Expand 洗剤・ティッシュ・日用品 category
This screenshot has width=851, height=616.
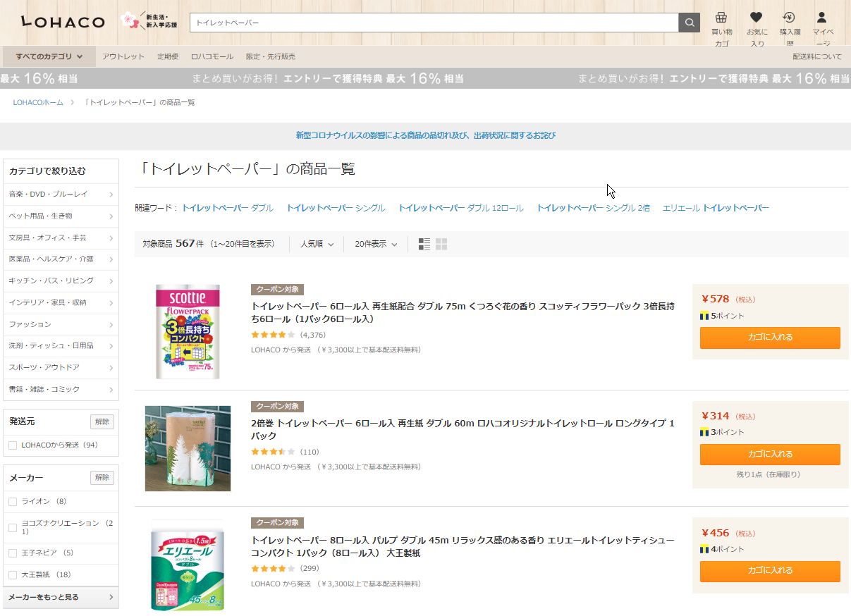coord(61,345)
